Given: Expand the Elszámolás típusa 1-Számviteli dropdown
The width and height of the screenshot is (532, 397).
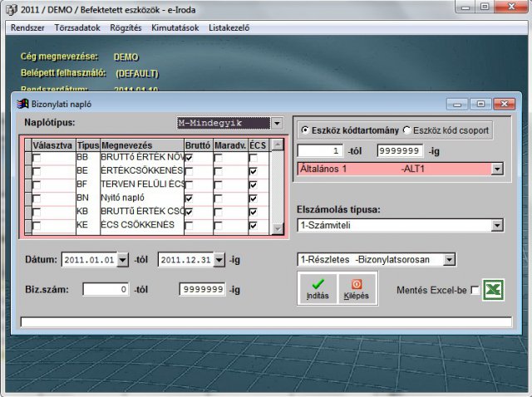Looking at the screenshot, I should click(x=497, y=225).
